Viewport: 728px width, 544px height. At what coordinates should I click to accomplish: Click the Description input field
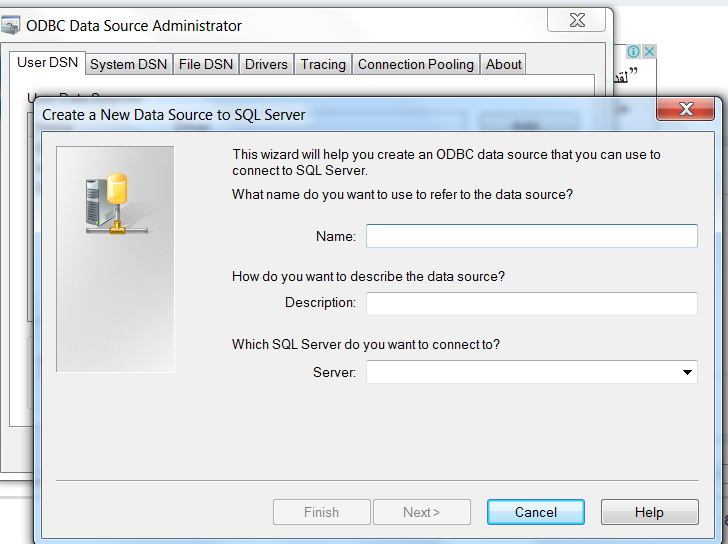532,304
